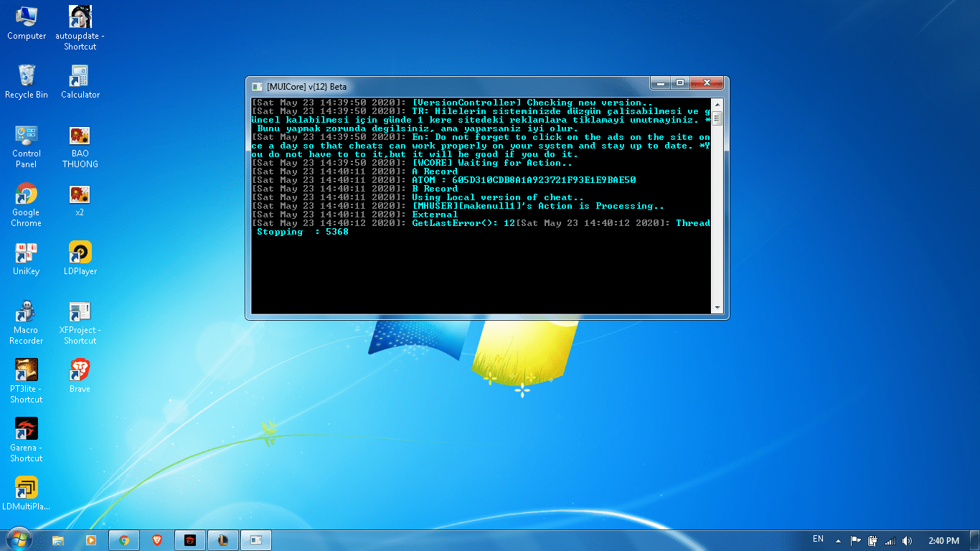980x551 pixels.
Task: Click 'Stopping : 5368' console text
Action: click(x=303, y=232)
